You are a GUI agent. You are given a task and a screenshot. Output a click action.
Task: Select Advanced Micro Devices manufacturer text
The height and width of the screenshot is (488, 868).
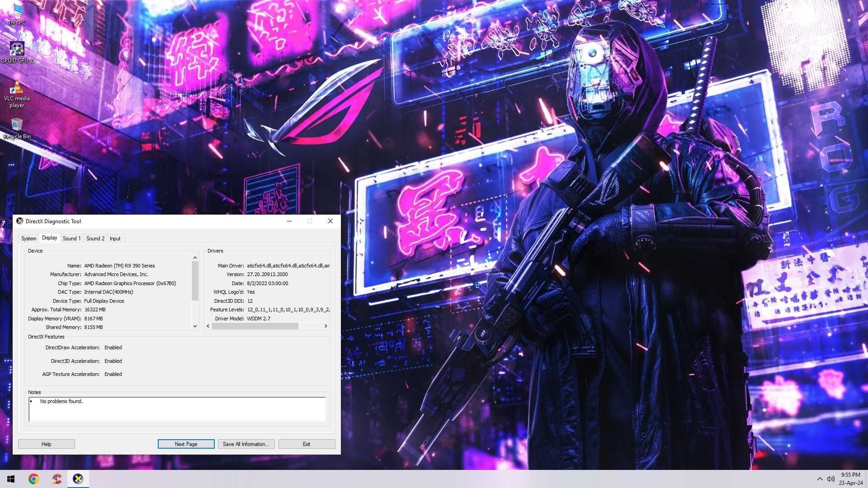coord(116,274)
